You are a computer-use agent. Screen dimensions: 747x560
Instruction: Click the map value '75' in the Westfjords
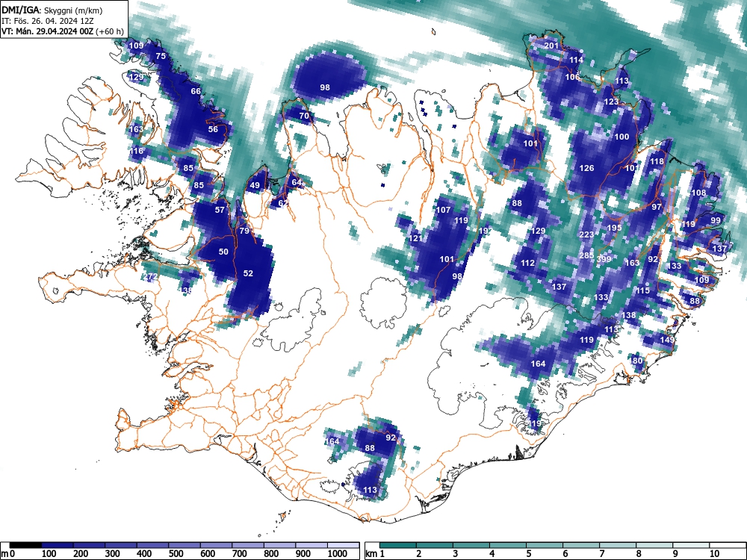pyautogui.click(x=161, y=56)
